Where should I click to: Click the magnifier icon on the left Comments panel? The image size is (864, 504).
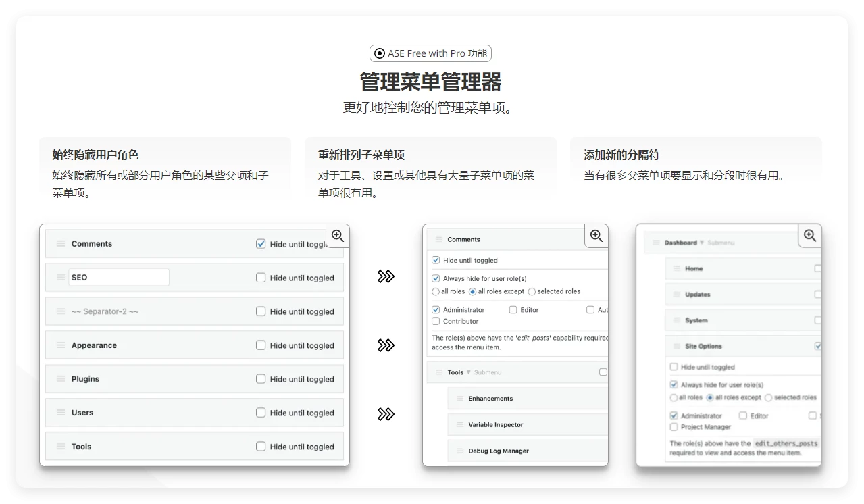(x=338, y=236)
